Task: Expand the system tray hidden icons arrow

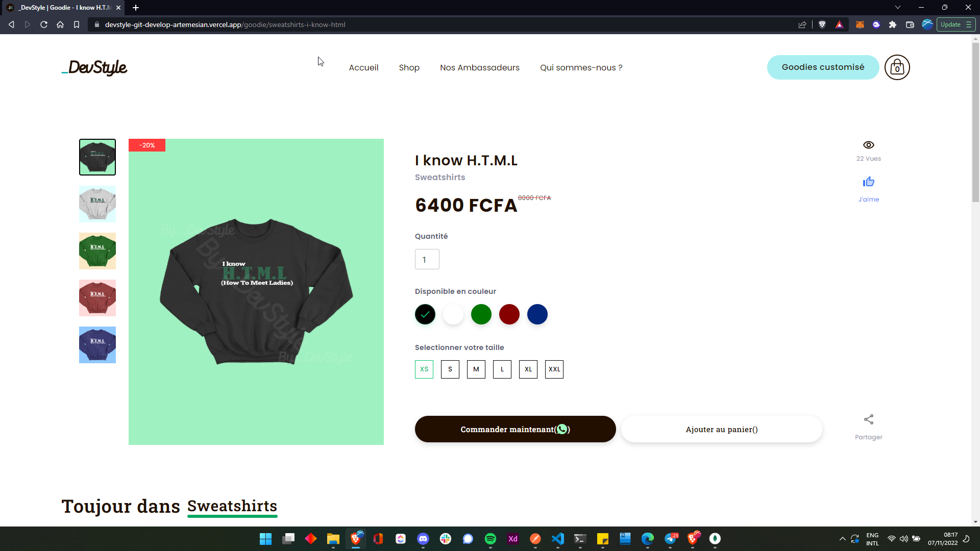Action: coord(842,539)
